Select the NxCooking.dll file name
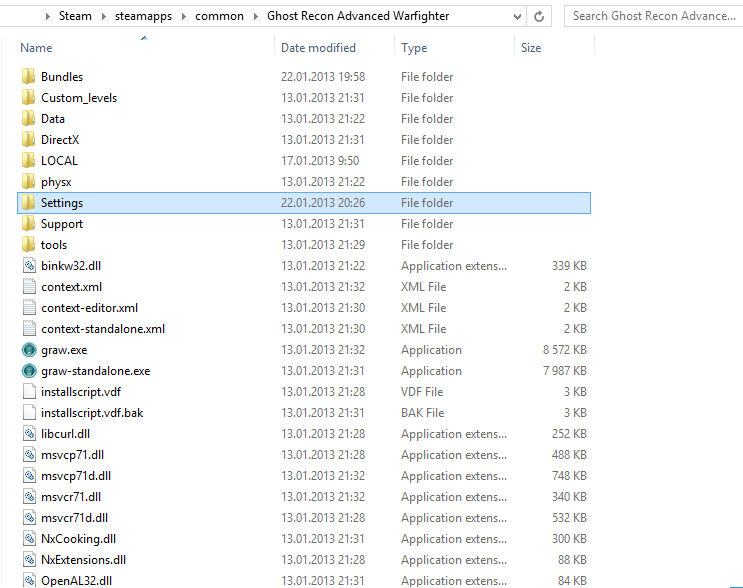Image resolution: width=743 pixels, height=588 pixels. (x=78, y=539)
